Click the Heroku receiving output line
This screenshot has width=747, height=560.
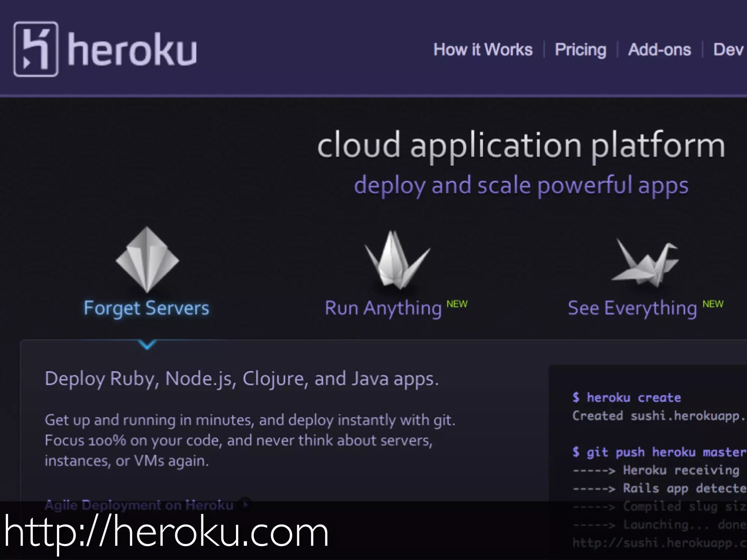click(x=657, y=470)
